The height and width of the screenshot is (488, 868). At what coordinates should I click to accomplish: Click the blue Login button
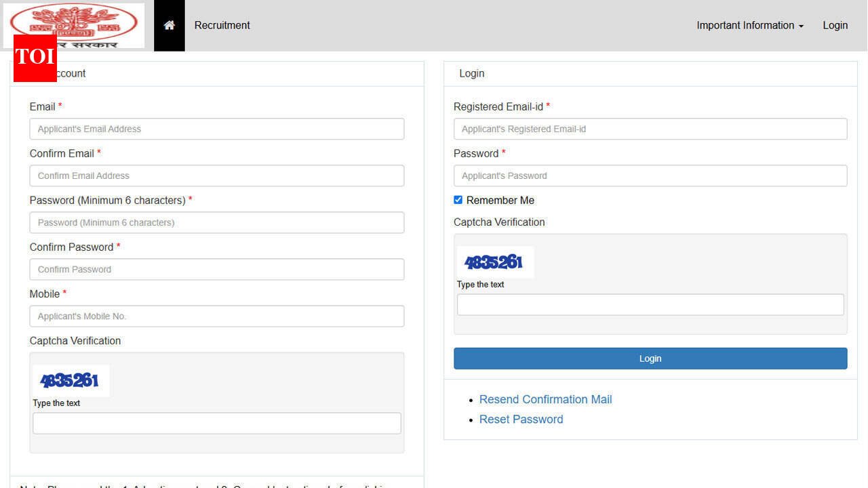point(650,359)
